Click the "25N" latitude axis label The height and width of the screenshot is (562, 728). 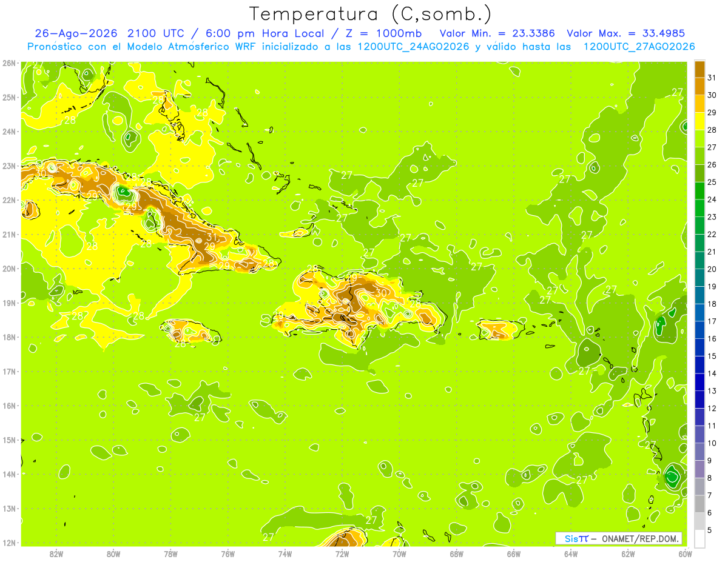pyautogui.click(x=9, y=97)
